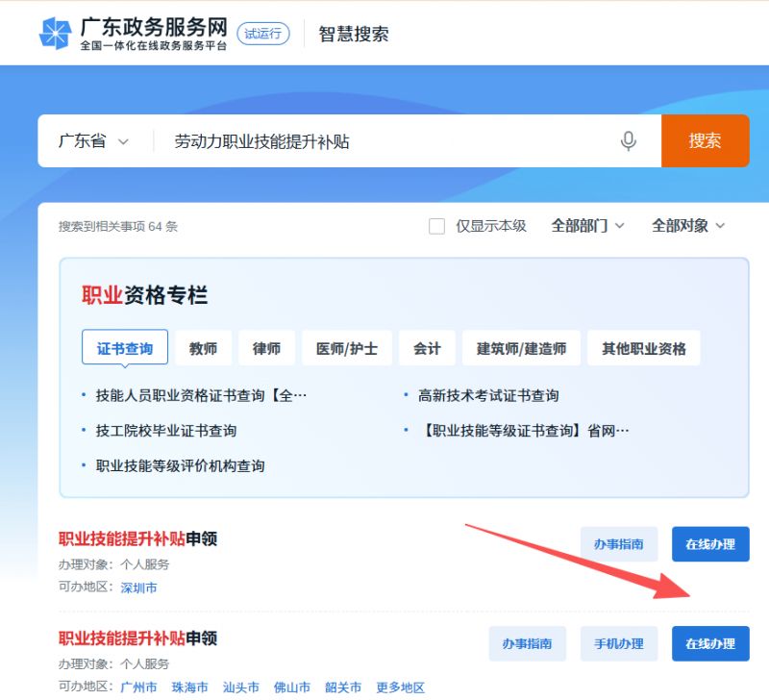769x700 pixels.
Task: Tick the 仅显示本级 checkbox
Action: pyautogui.click(x=436, y=226)
